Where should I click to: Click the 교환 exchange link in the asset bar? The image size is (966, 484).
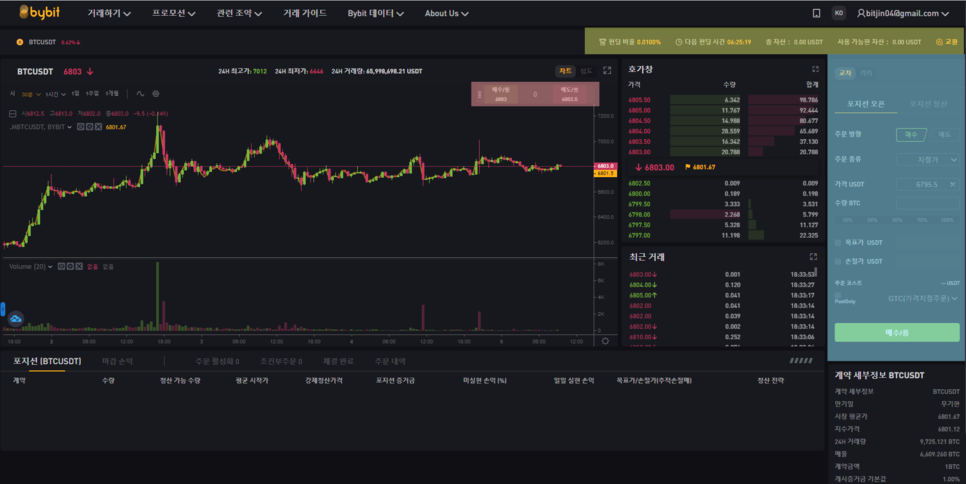pyautogui.click(x=947, y=42)
